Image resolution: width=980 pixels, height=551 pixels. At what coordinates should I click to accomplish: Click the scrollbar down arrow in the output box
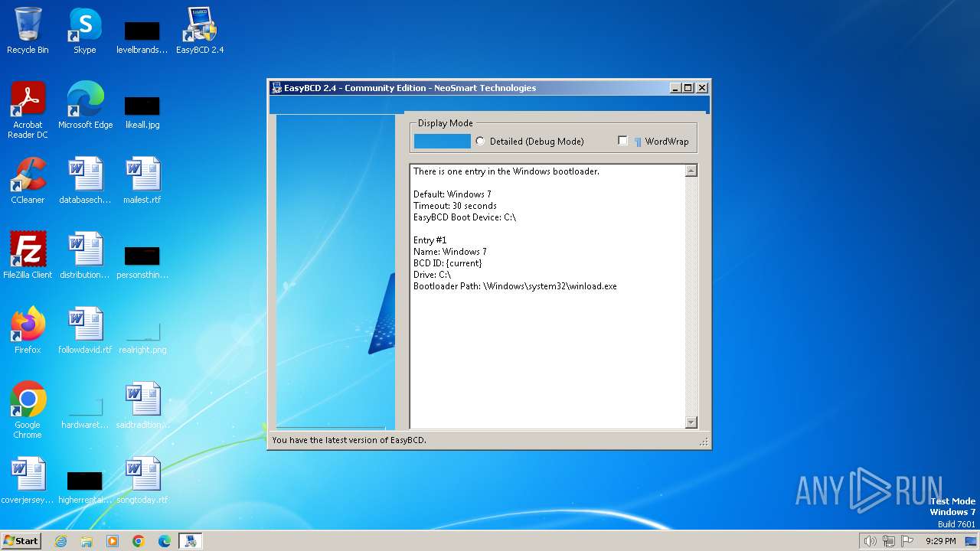[691, 422]
